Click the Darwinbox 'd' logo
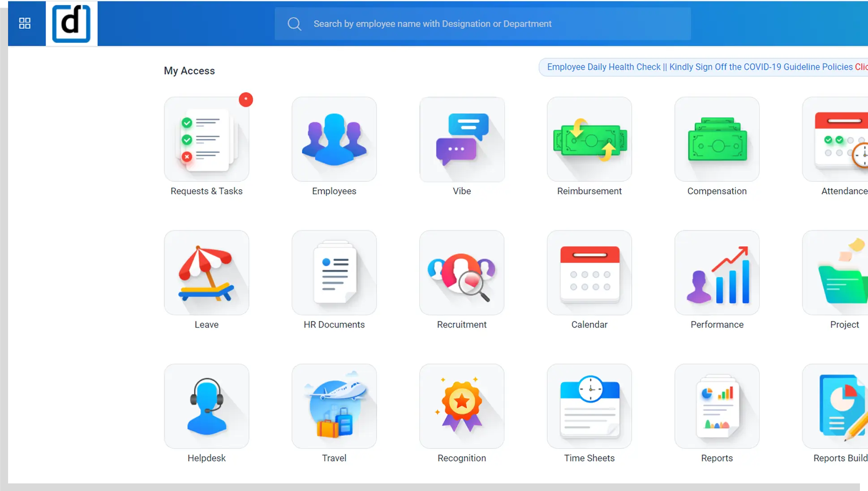868x491 pixels. (72, 23)
